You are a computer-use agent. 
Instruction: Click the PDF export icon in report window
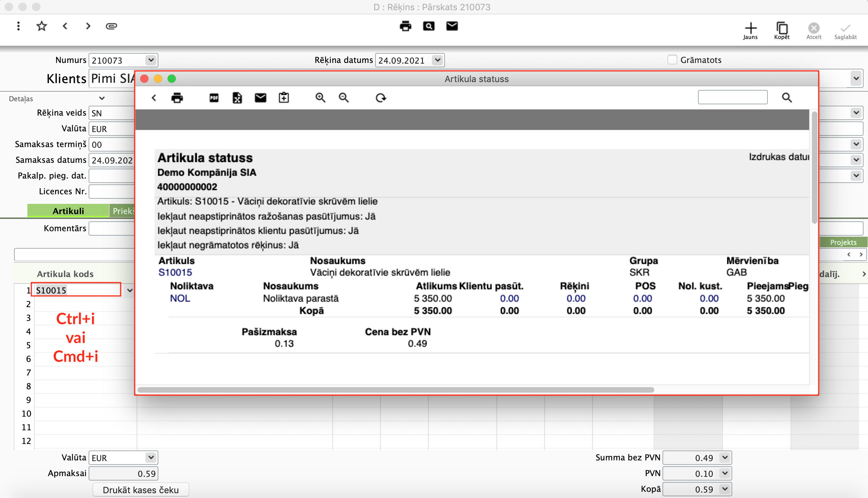tap(214, 98)
